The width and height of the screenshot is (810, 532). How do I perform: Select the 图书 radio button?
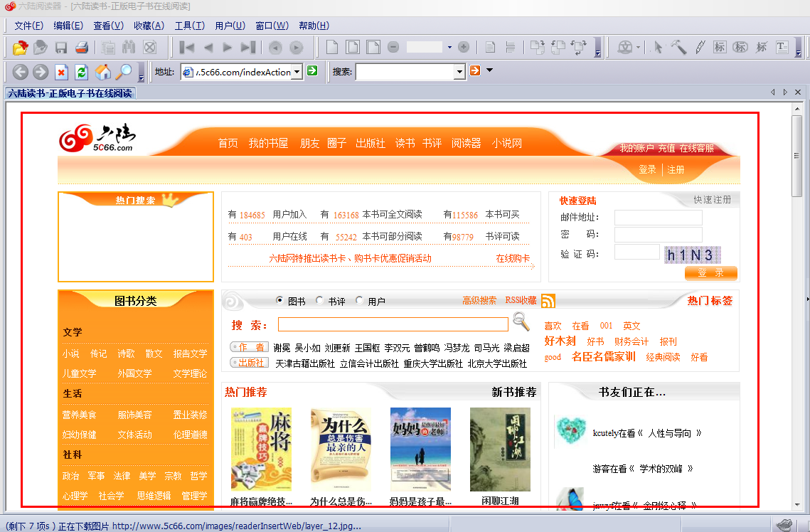point(279,301)
